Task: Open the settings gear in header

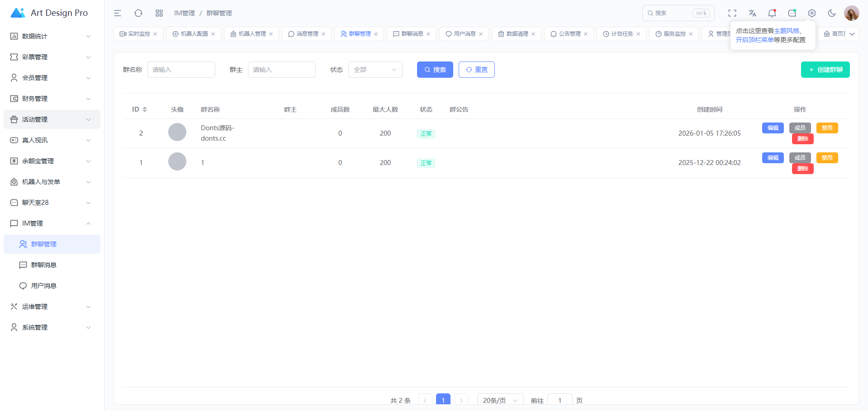Action: pos(812,13)
